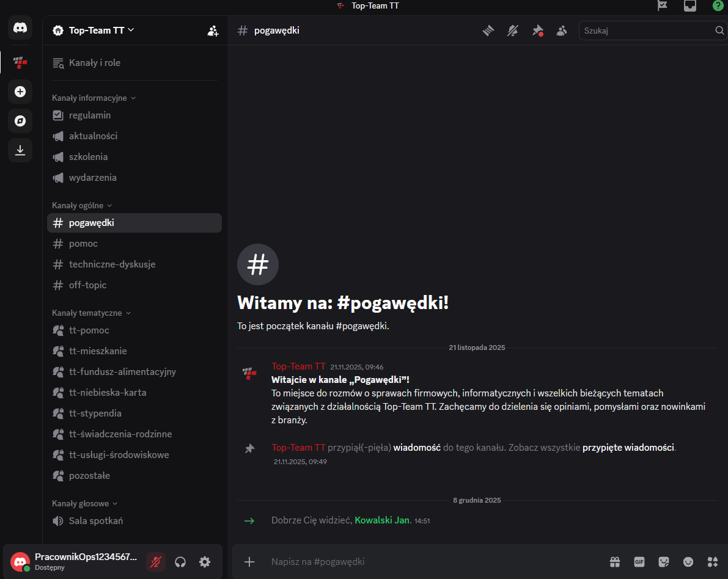Open User Settings gear
Screen dimensions: 728x579
pyautogui.click(x=205, y=562)
